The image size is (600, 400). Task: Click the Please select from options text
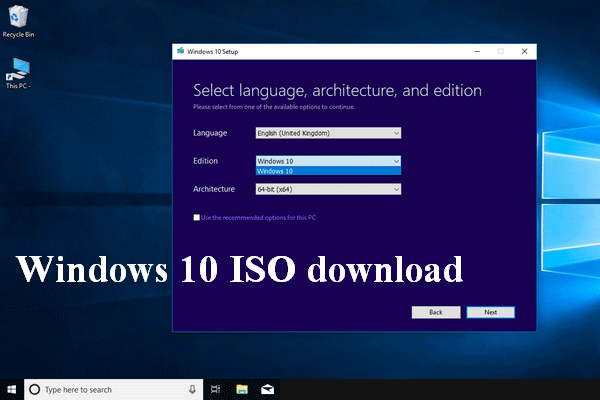click(274, 107)
